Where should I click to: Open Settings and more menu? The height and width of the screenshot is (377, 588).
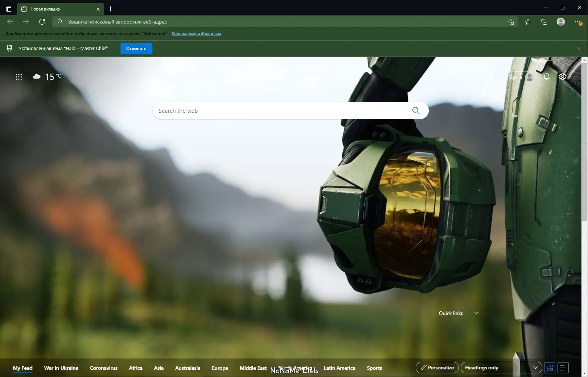click(578, 22)
